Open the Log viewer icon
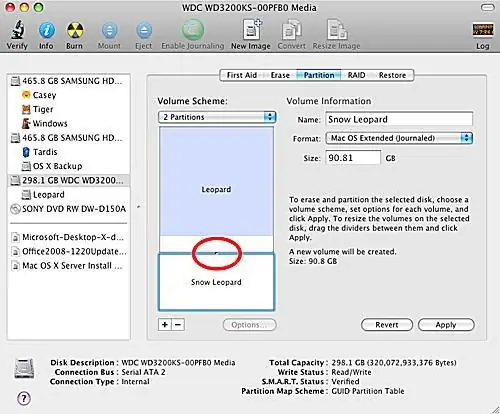This screenshot has width=500, height=414. pos(482,30)
